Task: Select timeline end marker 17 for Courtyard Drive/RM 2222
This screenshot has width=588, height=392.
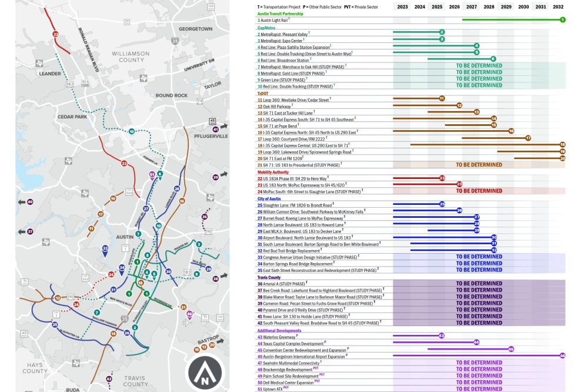Action: tap(528, 138)
